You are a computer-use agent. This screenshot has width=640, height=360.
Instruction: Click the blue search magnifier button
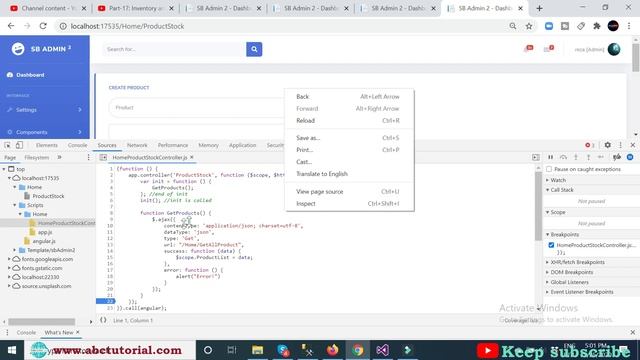(254, 49)
